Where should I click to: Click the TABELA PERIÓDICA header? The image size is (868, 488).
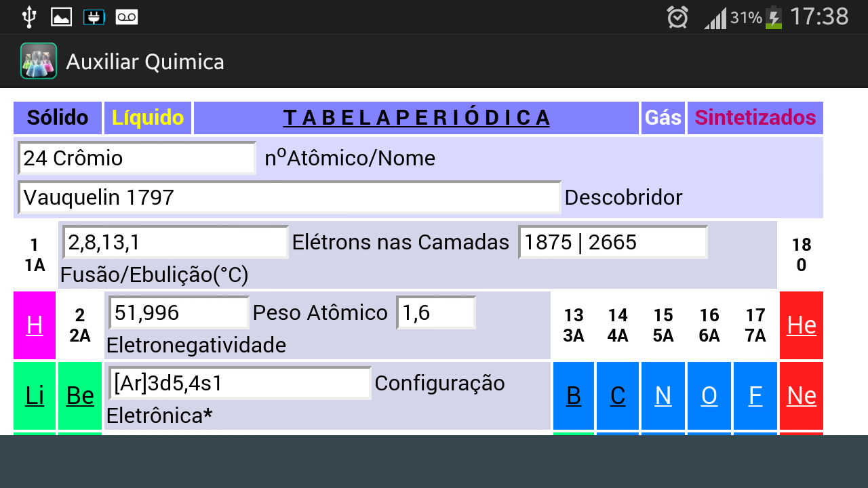click(x=418, y=117)
